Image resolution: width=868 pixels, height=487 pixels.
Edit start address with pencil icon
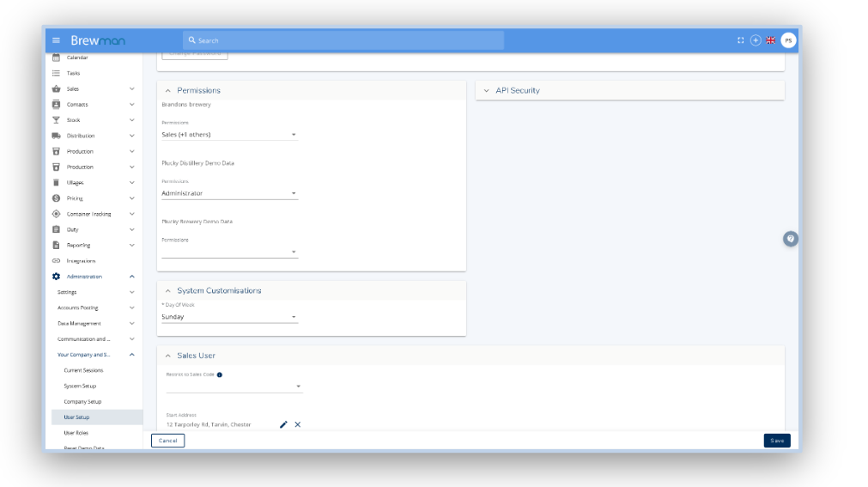pyautogui.click(x=283, y=424)
